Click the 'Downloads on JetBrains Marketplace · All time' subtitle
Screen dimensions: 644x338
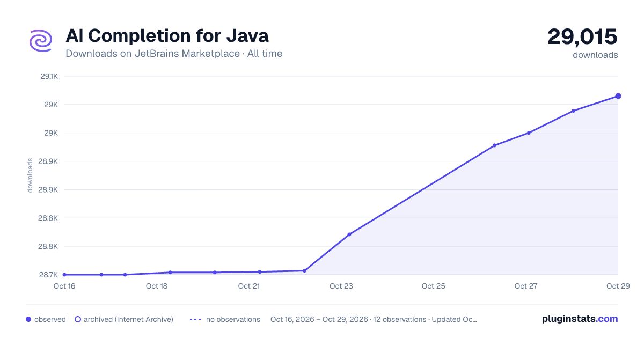click(x=174, y=54)
